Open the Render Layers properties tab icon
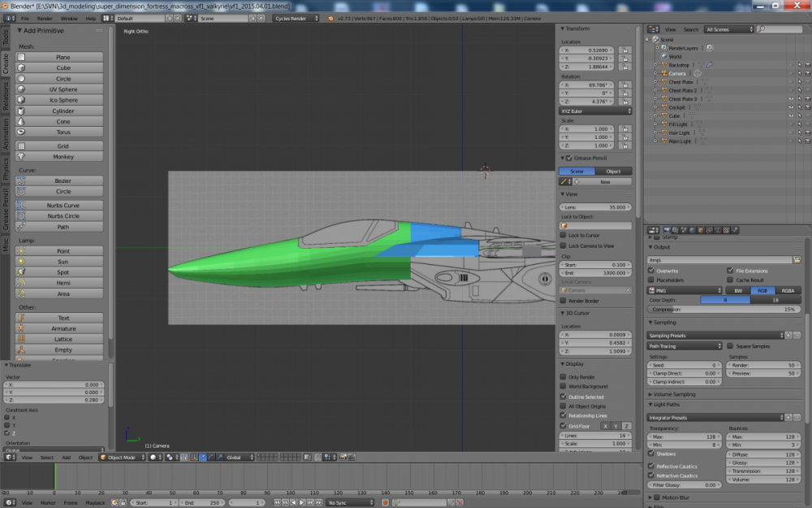The image size is (812, 508). click(676, 230)
